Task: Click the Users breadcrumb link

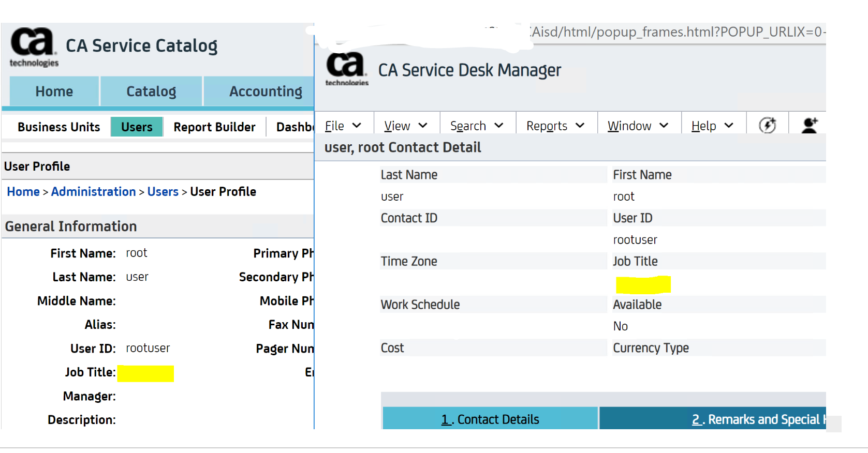Action: (163, 192)
